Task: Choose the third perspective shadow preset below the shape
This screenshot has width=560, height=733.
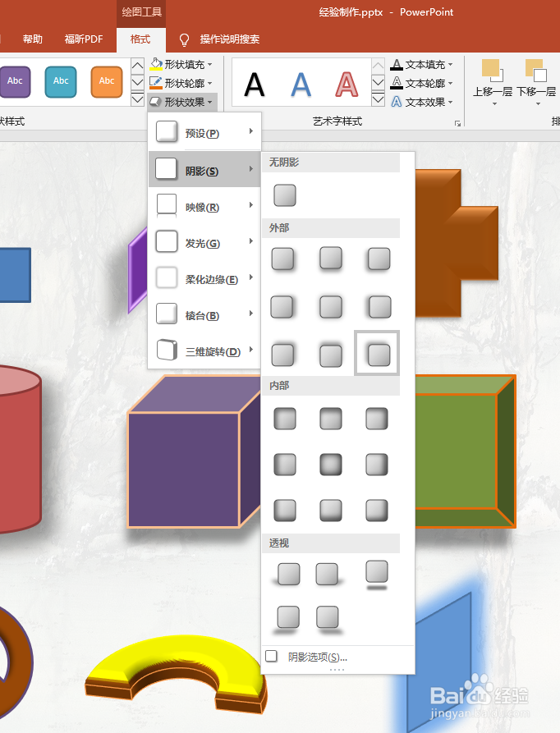Action: [x=377, y=575]
